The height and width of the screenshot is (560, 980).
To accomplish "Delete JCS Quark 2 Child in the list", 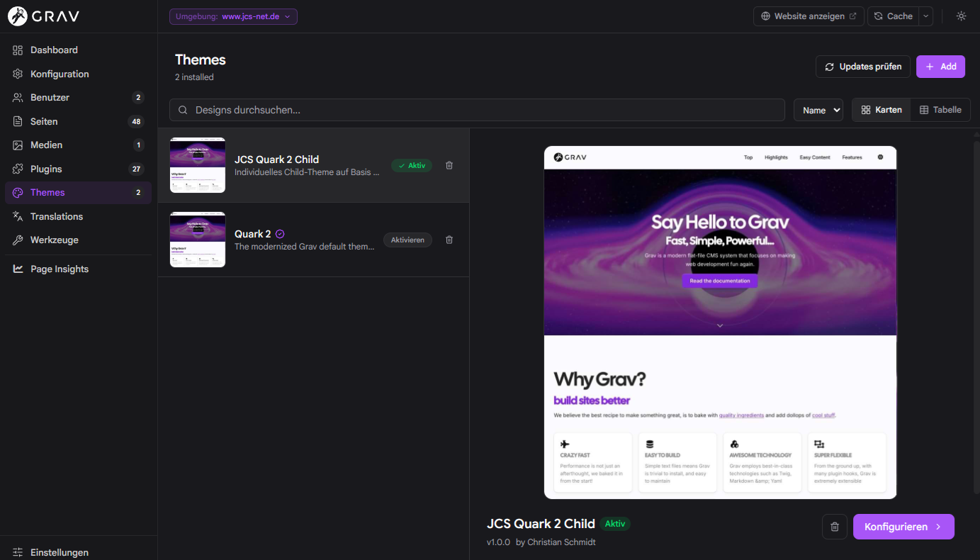I will click(449, 165).
